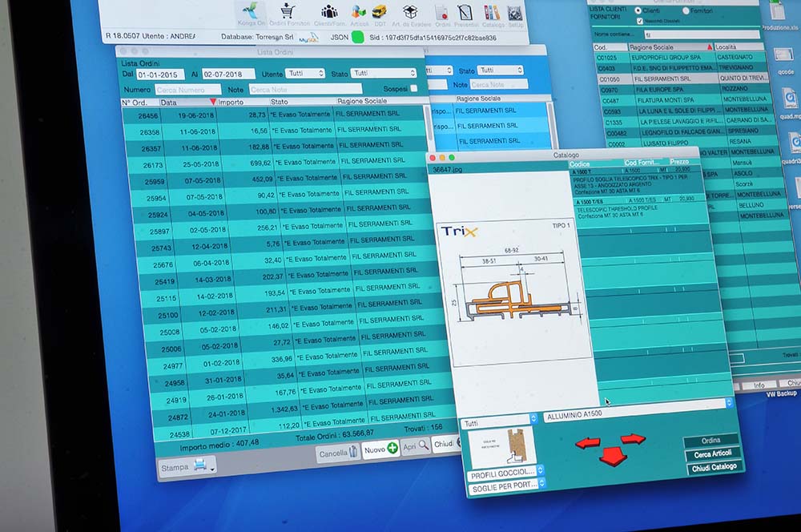Click the red right arrow in Catalogo
Image resolution: width=801 pixels, height=532 pixels.
click(x=634, y=438)
